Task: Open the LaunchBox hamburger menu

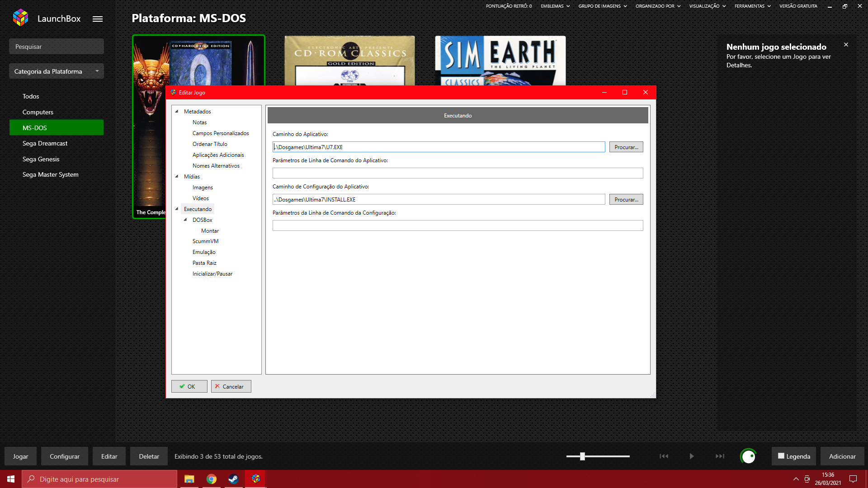Action: pos(98,19)
